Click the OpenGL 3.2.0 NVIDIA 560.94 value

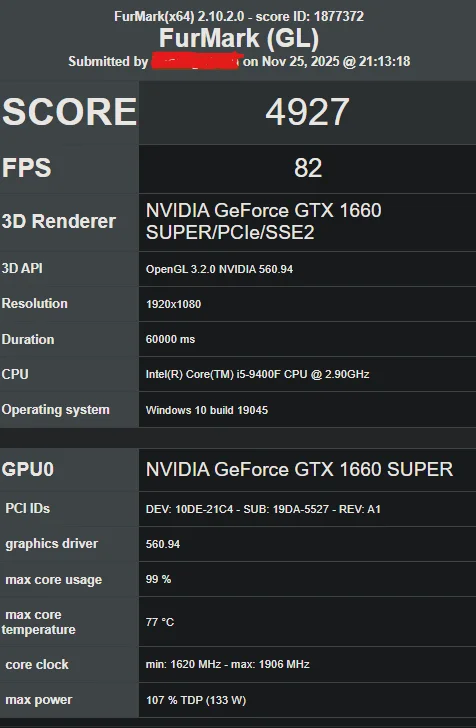(219, 269)
